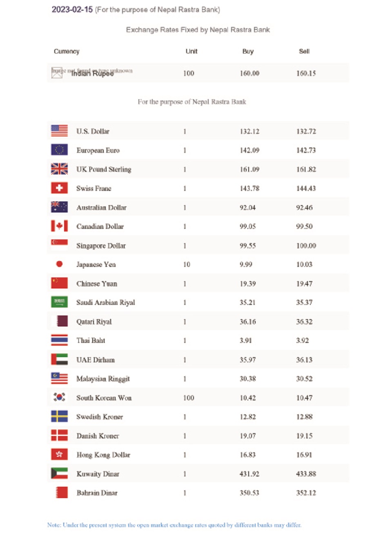Select the Buy column header
392x539 pixels.
pos(248,51)
